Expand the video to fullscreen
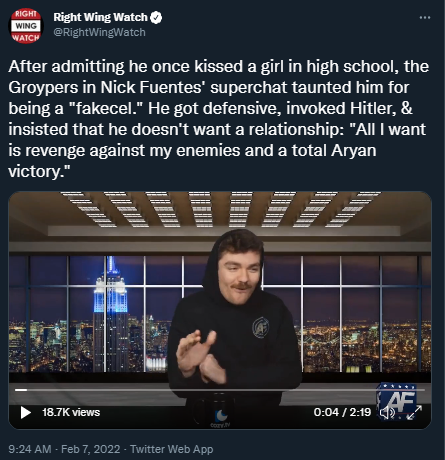This screenshot has width=445, height=460. tap(415, 412)
